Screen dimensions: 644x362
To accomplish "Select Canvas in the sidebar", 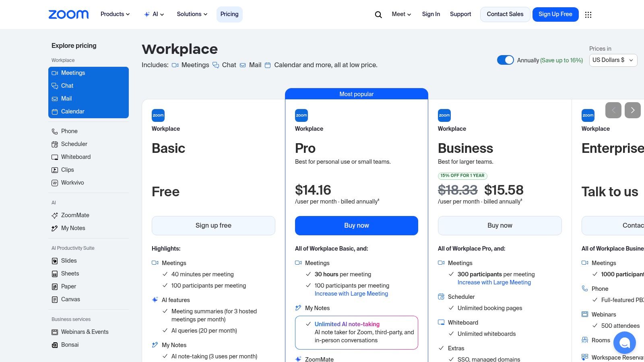I will [x=70, y=299].
